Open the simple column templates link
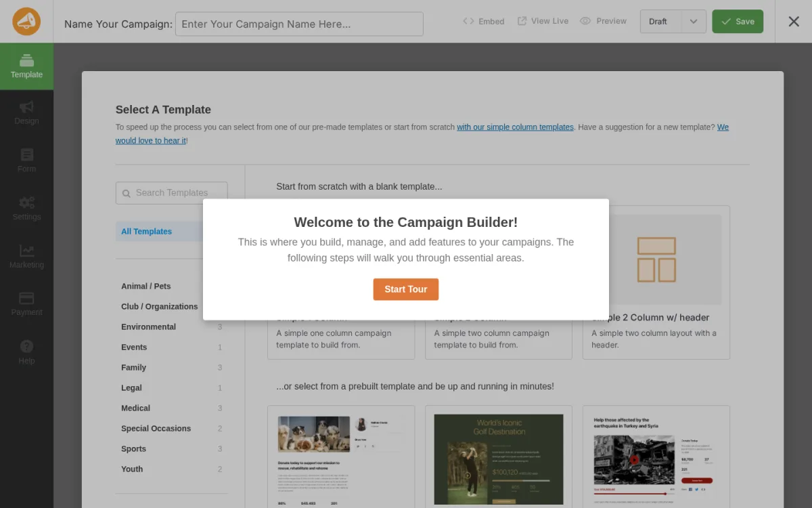The width and height of the screenshot is (812, 508). click(515, 127)
